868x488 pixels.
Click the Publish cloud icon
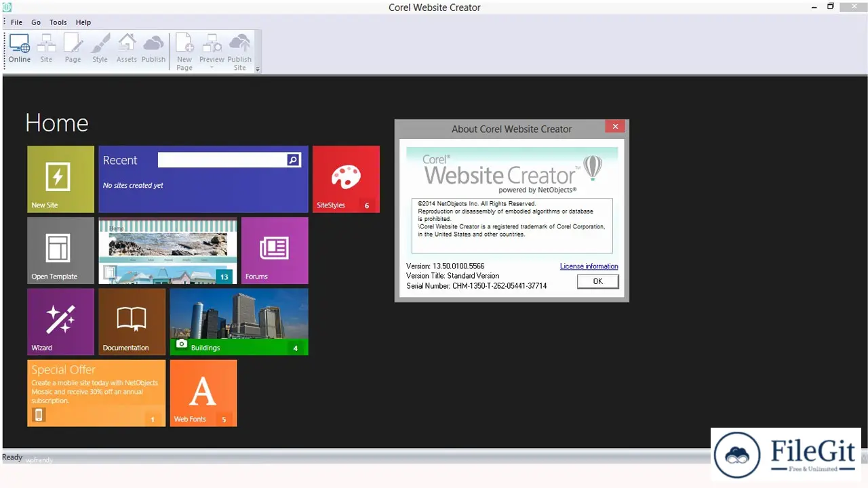pyautogui.click(x=153, y=48)
